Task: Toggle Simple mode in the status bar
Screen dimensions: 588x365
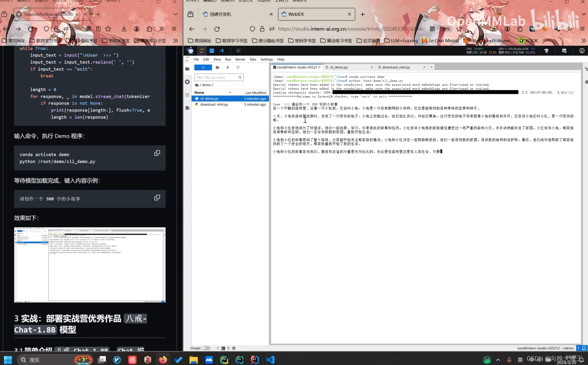Action: click(206, 348)
